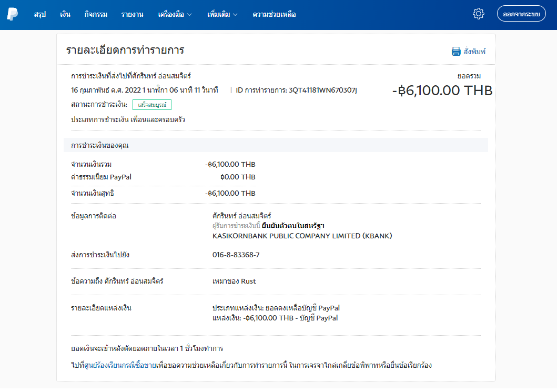Click the ส่งการชำระเงินไปยัง label
This screenshot has width=557, height=392.
100,255
